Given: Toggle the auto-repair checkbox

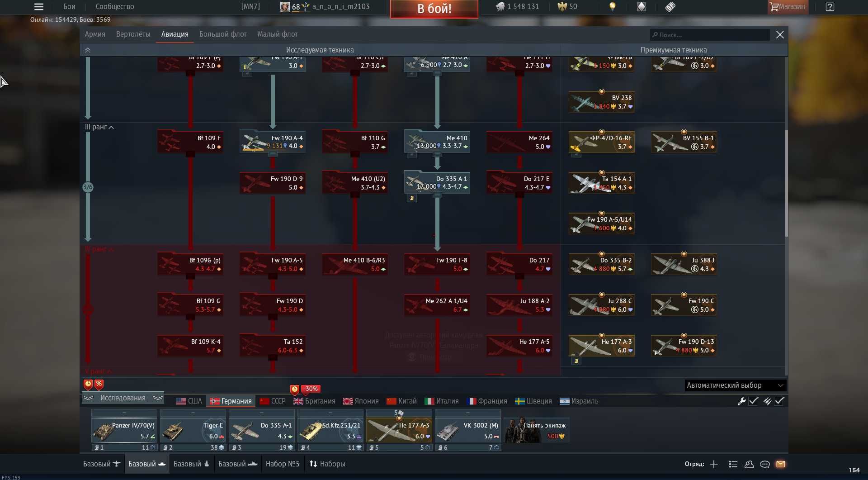Looking at the screenshot, I should tap(754, 401).
